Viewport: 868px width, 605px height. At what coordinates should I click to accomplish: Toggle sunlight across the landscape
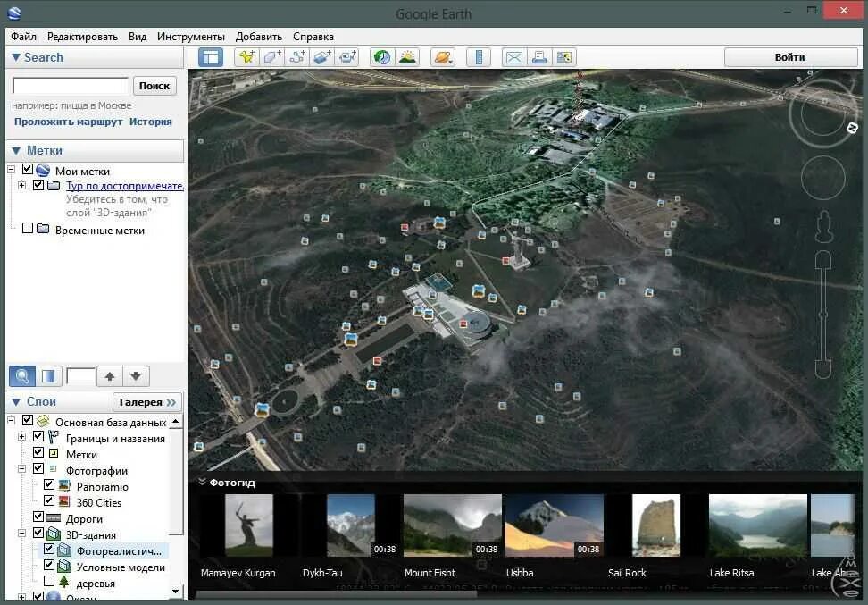tap(407, 57)
